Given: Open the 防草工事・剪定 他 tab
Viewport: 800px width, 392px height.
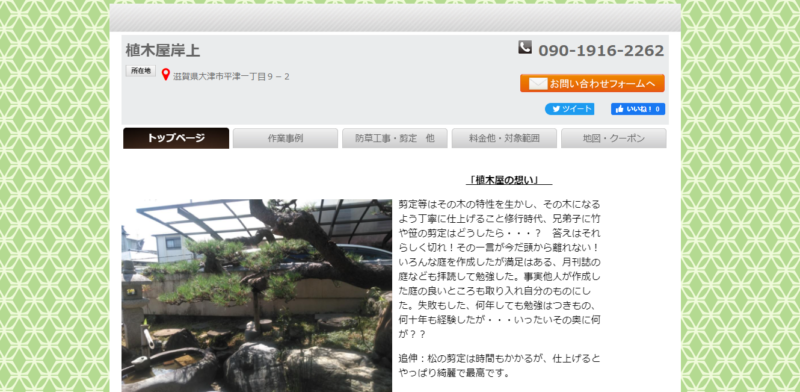Looking at the screenshot, I should click(395, 138).
